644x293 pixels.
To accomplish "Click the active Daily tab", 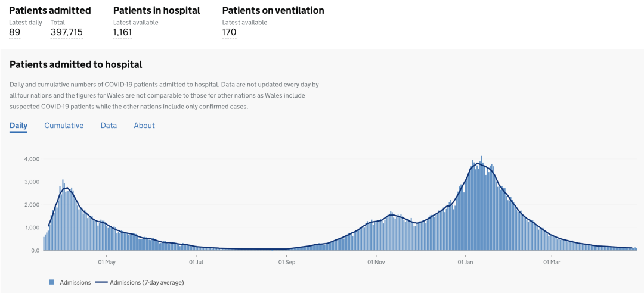I will (x=18, y=126).
